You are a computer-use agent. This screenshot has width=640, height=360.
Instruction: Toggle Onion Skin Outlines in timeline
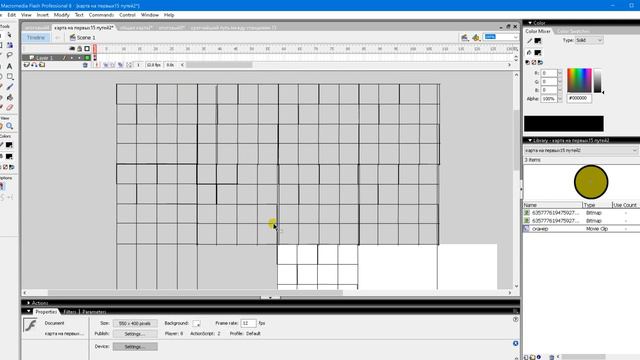113,65
